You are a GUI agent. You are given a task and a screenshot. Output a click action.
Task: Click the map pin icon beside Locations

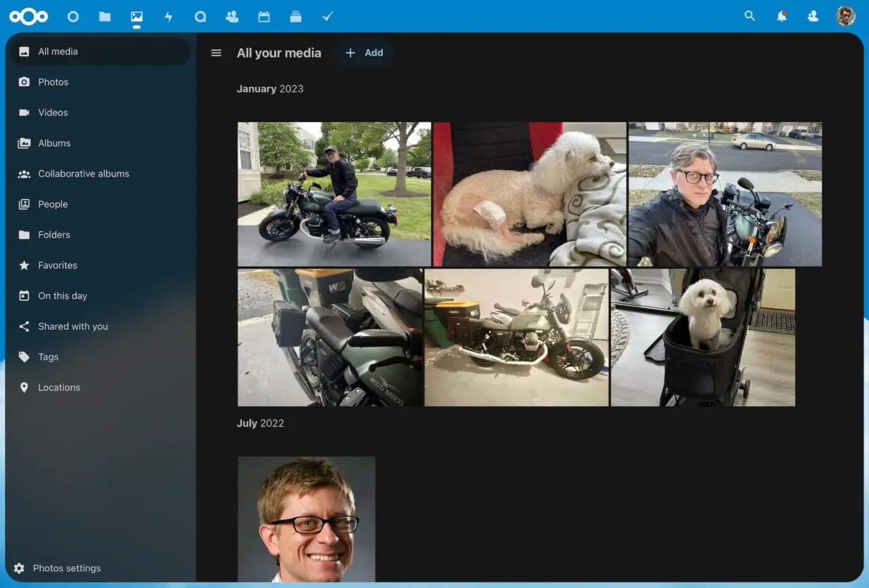click(24, 388)
